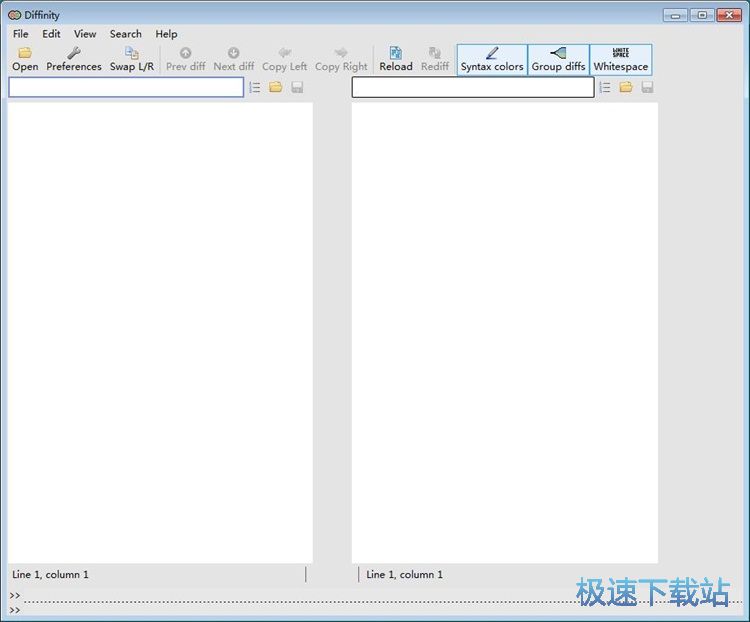Open the left pane list dropdown icon
The width and height of the screenshot is (750, 622).
255,88
